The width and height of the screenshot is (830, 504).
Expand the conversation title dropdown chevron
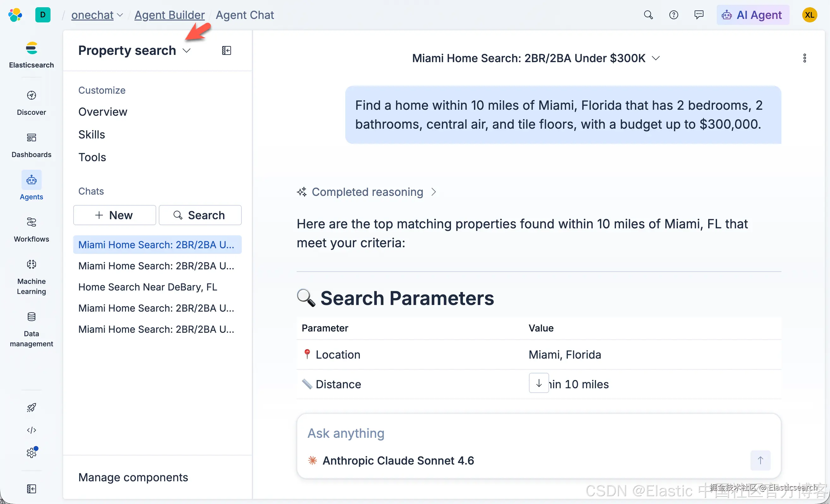(655, 58)
